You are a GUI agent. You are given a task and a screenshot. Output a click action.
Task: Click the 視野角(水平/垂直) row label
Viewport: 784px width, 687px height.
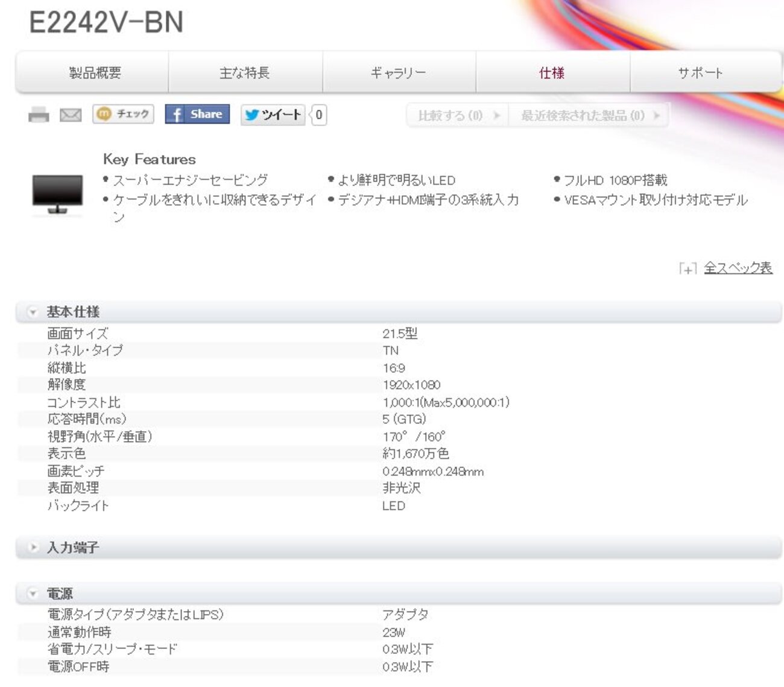coord(100,437)
